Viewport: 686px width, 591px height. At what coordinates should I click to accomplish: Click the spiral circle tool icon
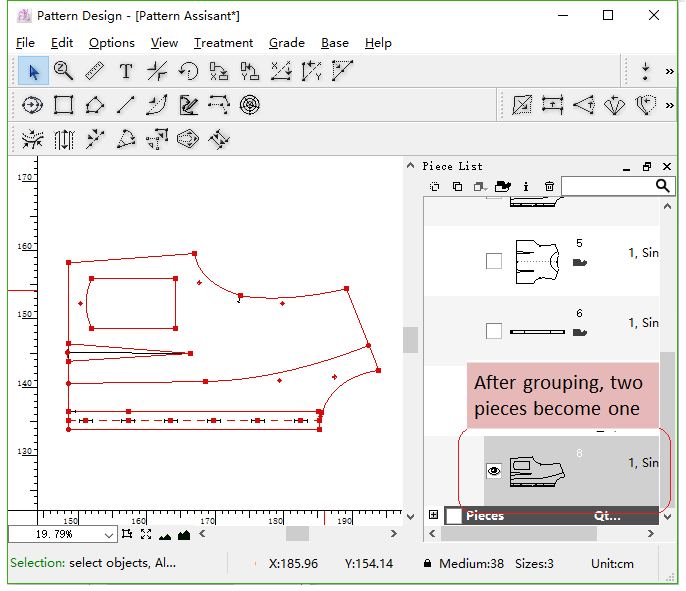coord(250,105)
